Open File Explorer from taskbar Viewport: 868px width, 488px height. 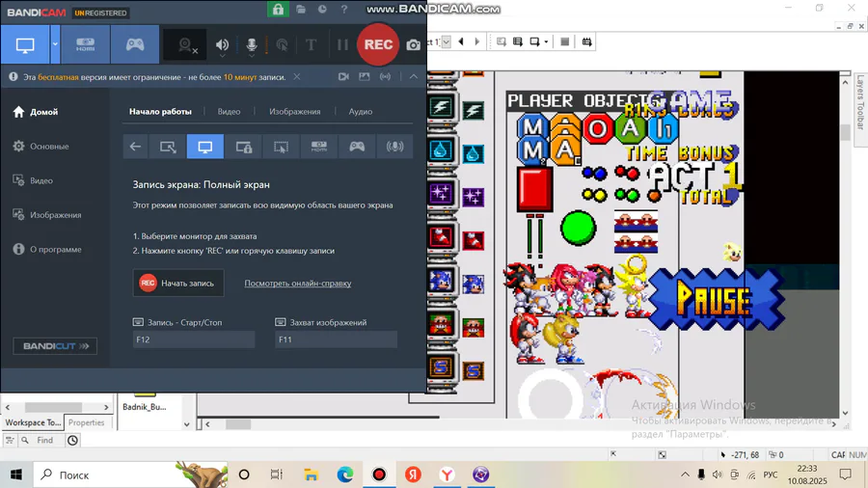(x=312, y=474)
